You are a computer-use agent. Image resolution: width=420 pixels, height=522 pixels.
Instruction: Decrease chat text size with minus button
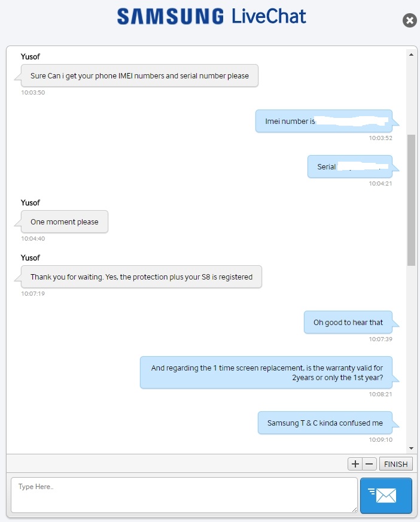tap(369, 464)
